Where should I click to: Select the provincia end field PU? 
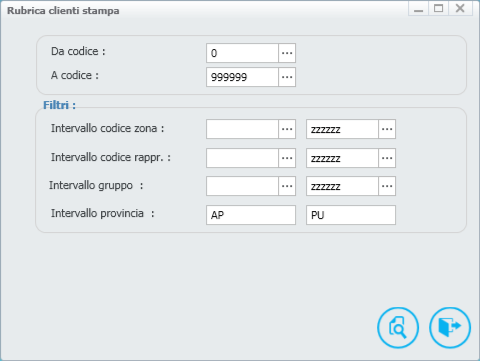351,215
